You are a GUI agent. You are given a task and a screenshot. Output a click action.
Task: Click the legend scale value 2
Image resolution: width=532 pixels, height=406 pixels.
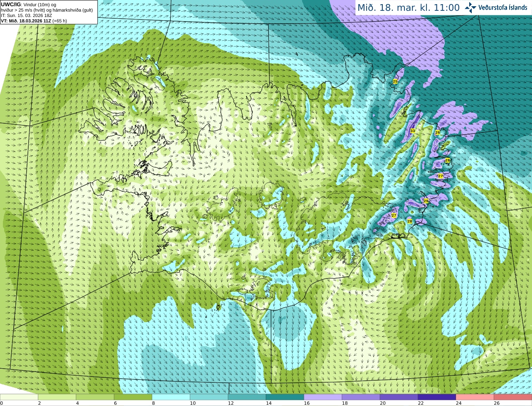pyautogui.click(x=39, y=403)
